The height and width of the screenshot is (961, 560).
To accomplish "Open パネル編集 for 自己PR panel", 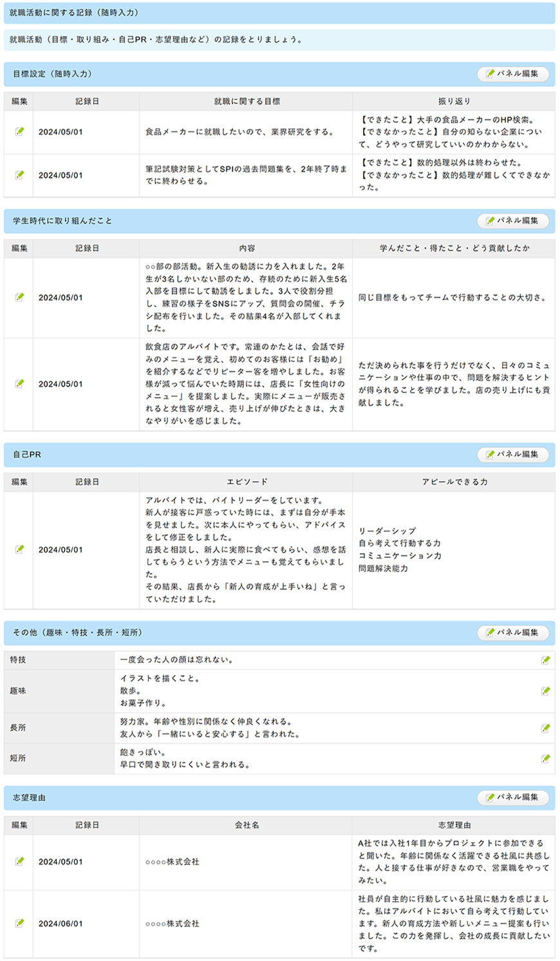I will pyautogui.click(x=513, y=454).
